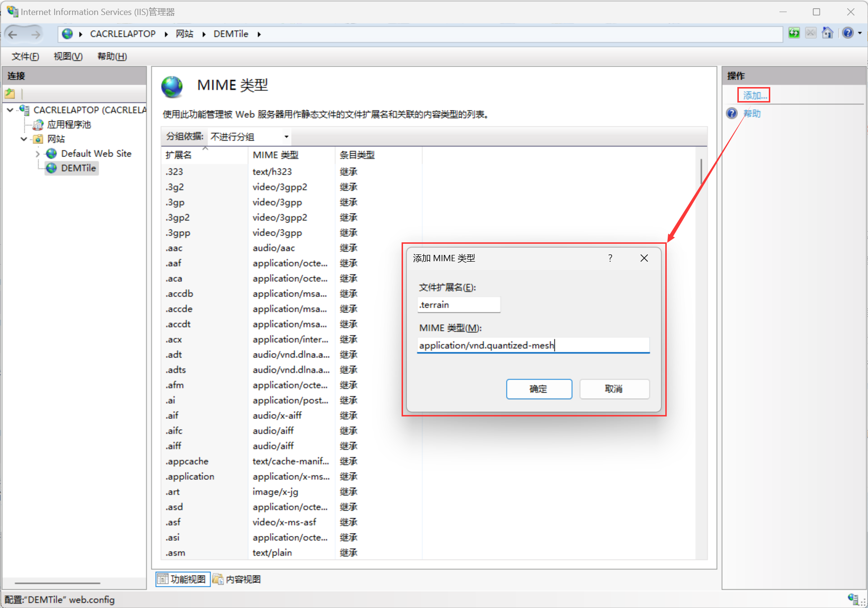Image resolution: width=868 pixels, height=608 pixels.
Task: Select the .application extension row
Action: (292, 476)
